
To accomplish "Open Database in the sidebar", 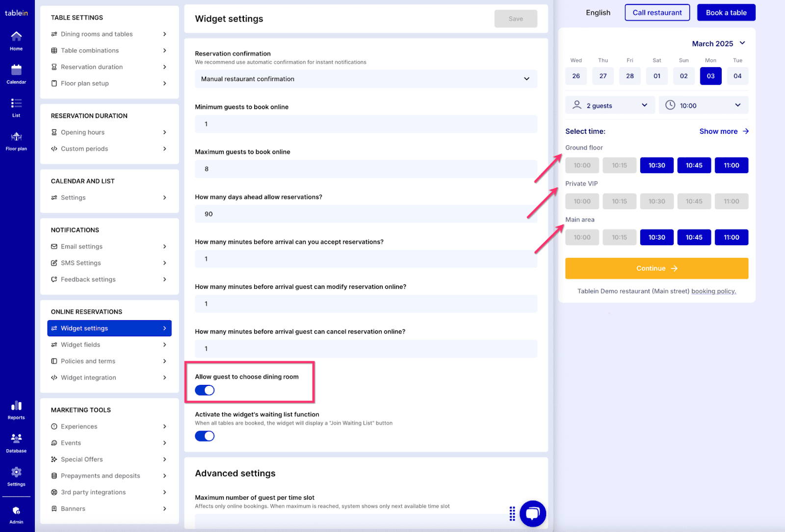I will [16, 443].
